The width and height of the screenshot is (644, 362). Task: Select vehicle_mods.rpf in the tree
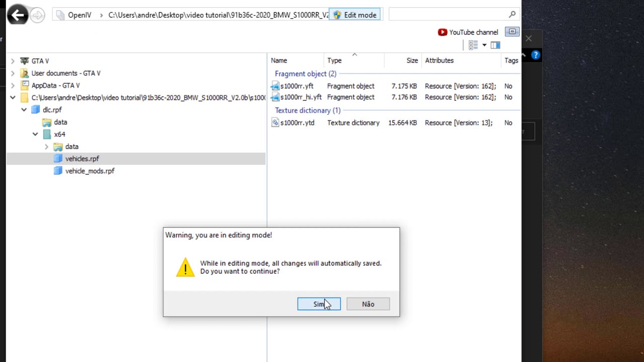tap(90, 171)
